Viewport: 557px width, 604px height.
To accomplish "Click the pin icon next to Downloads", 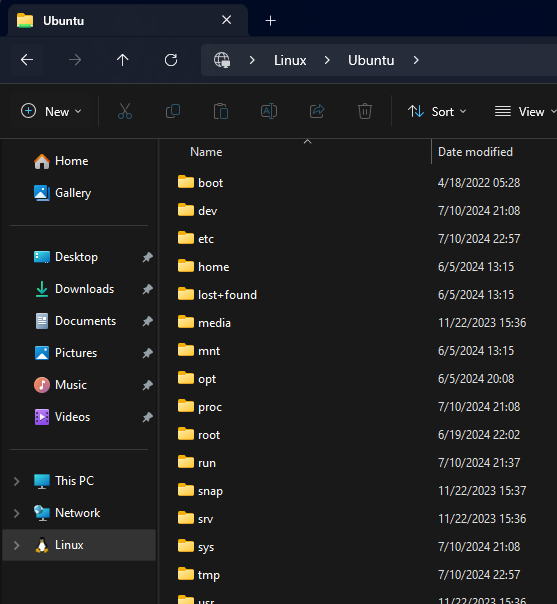I will click(x=148, y=289).
